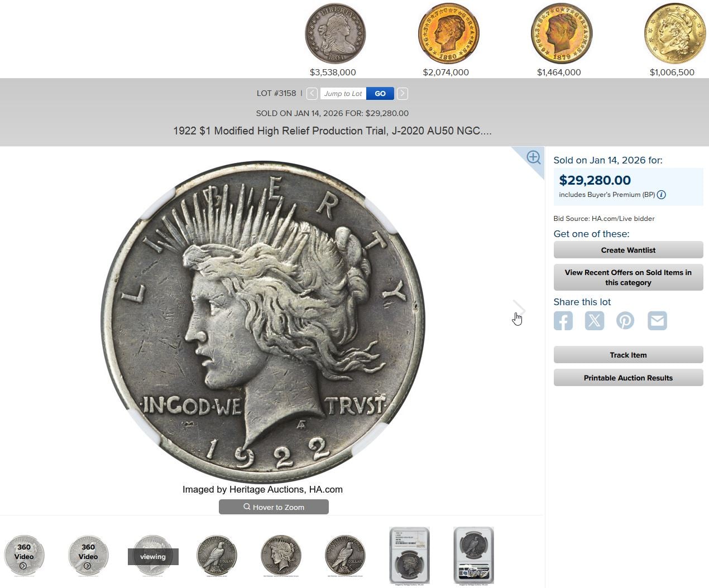Go to previous lot arrow
This screenshot has width=709, height=588.
pyautogui.click(x=312, y=94)
